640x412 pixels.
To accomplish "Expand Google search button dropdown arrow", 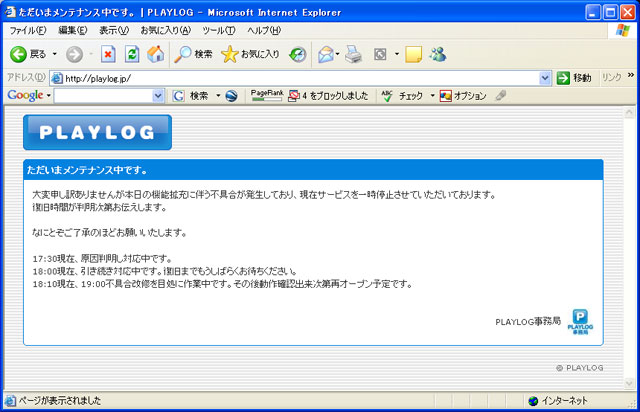I will pos(218,96).
